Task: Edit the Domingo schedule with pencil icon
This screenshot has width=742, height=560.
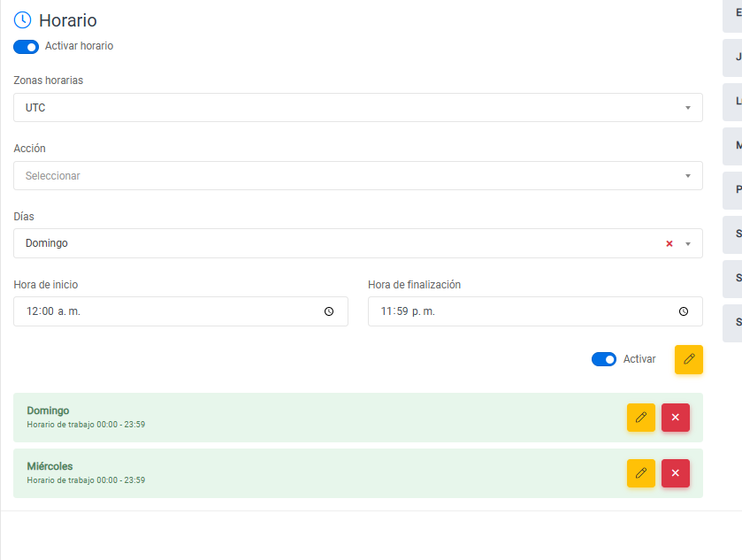Action: point(641,418)
